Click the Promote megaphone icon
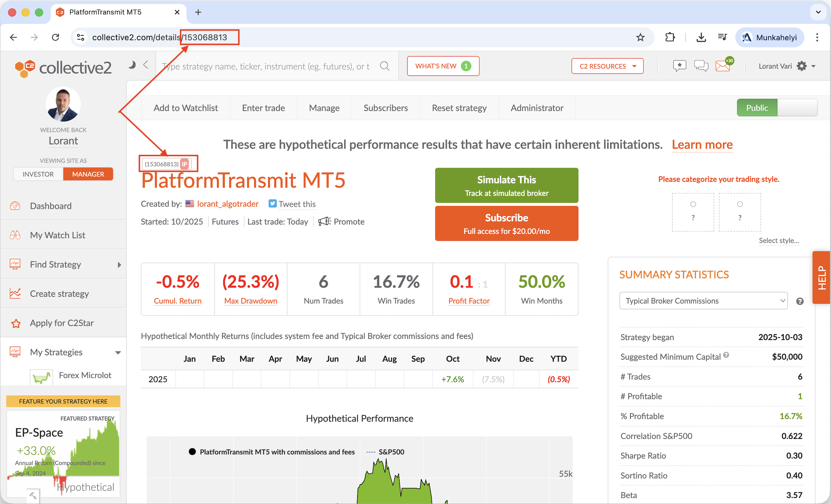This screenshot has width=831, height=504. click(x=324, y=222)
